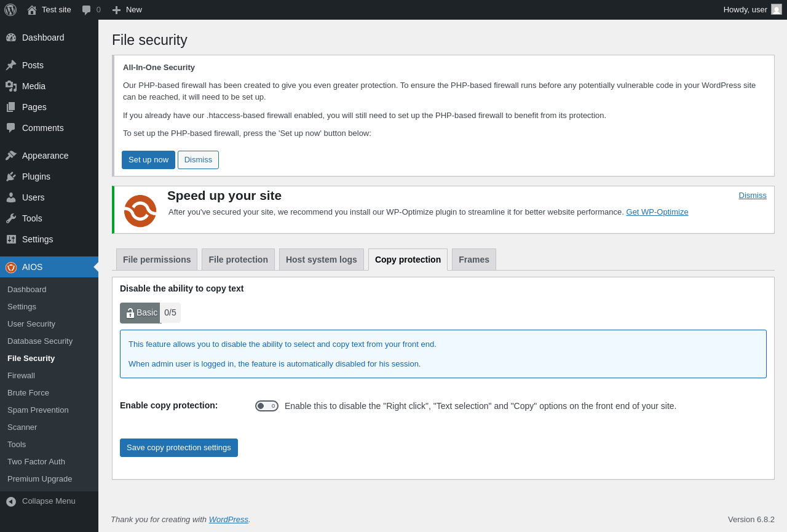This screenshot has height=532, width=787.
Task: Click the Basic lock badge
Action: (x=140, y=312)
